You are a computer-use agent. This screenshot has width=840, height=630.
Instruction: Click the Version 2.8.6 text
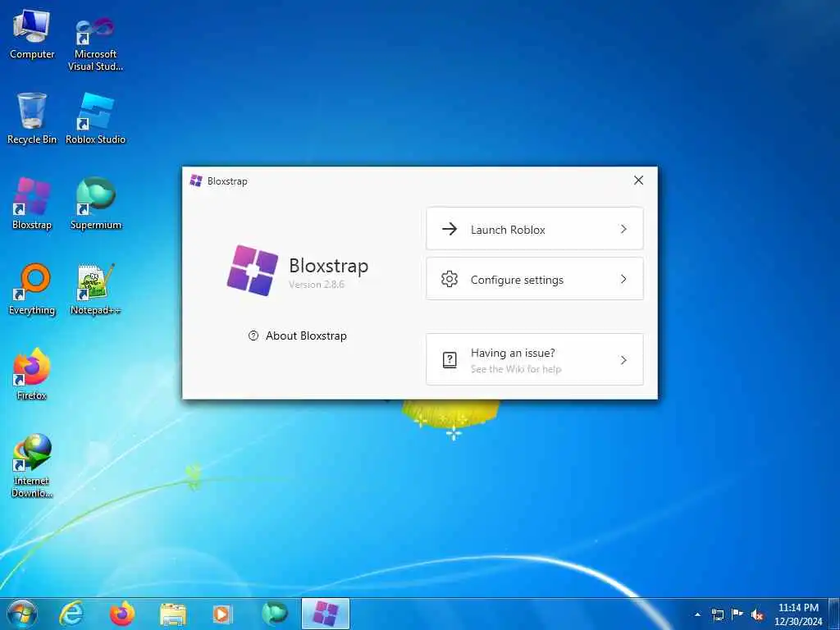(317, 285)
